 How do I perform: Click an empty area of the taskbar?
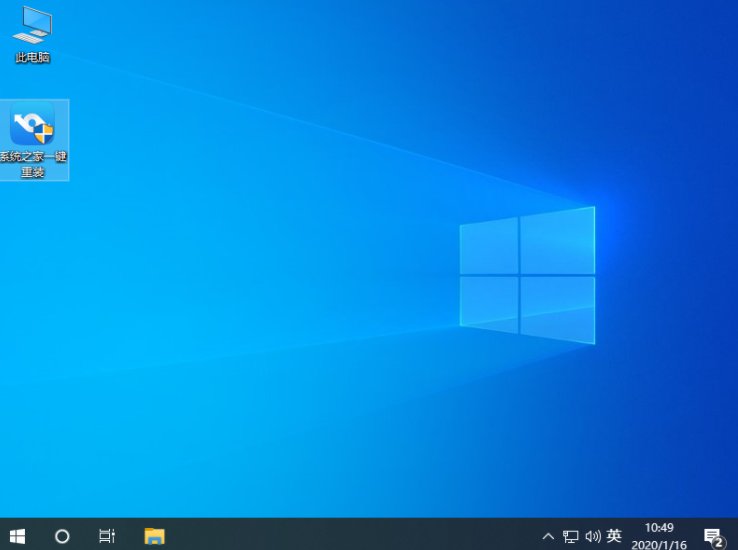click(x=350, y=536)
